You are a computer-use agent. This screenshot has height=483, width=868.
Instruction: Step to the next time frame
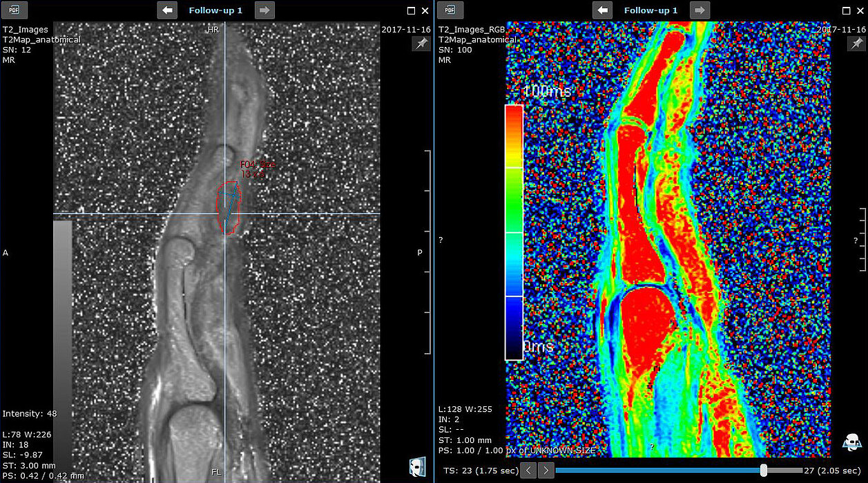coord(546,471)
